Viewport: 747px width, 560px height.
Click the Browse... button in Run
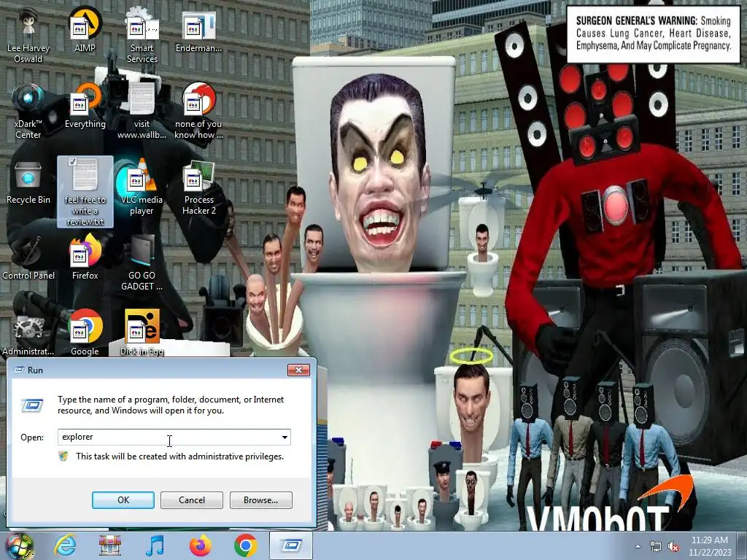tap(260, 500)
